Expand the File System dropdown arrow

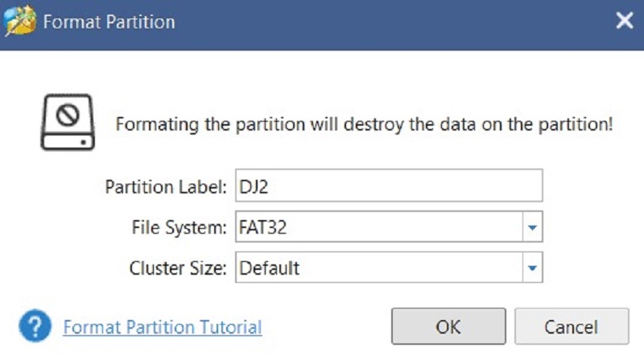(x=531, y=228)
